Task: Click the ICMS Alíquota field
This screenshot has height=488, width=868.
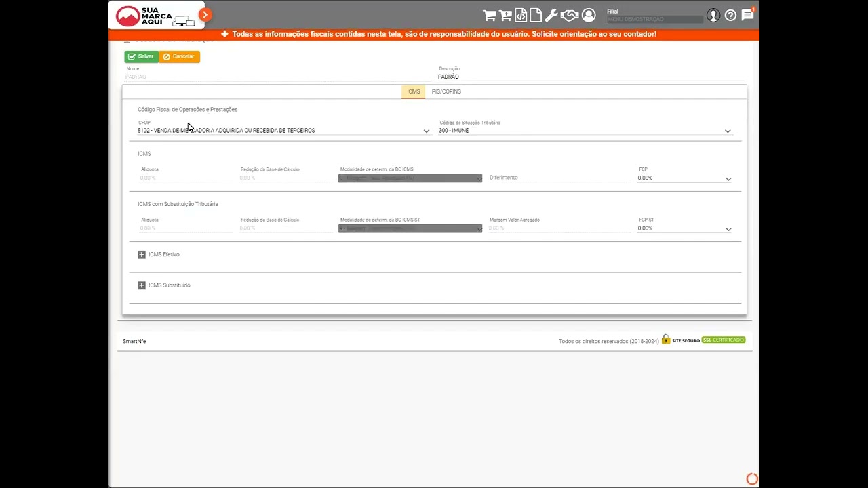Action: coord(186,178)
